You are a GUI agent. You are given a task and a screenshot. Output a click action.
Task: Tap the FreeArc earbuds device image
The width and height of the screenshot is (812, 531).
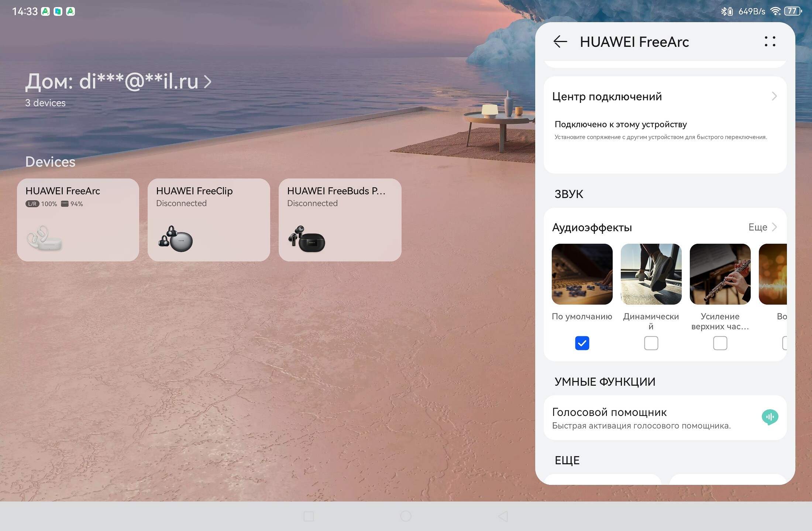click(44, 239)
